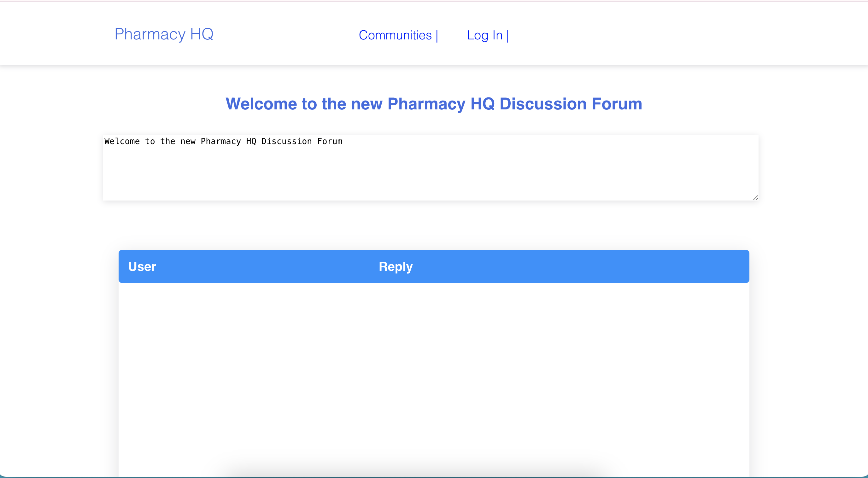Click the separator bar after Communities
This screenshot has width=868, height=478.
437,36
